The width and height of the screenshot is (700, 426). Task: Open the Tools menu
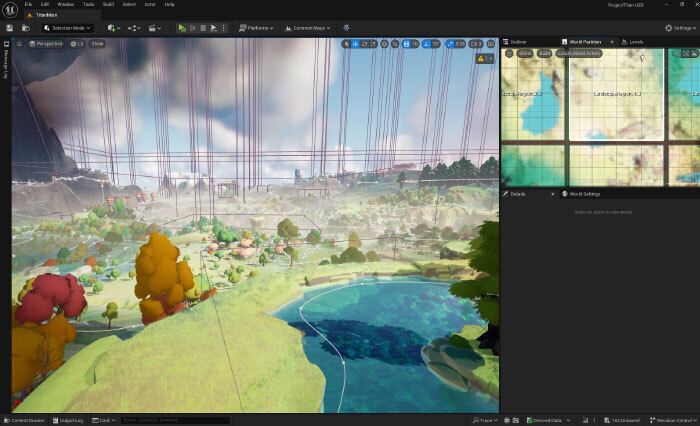point(88,4)
